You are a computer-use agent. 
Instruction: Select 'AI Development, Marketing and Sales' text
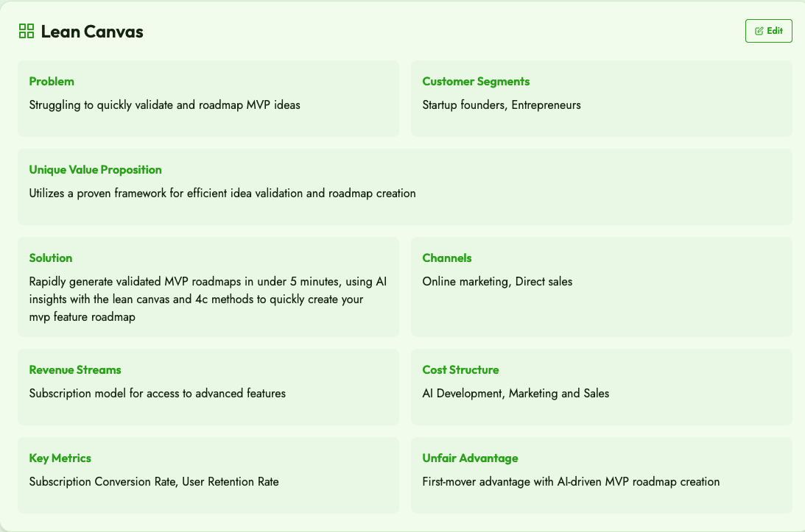tap(516, 394)
